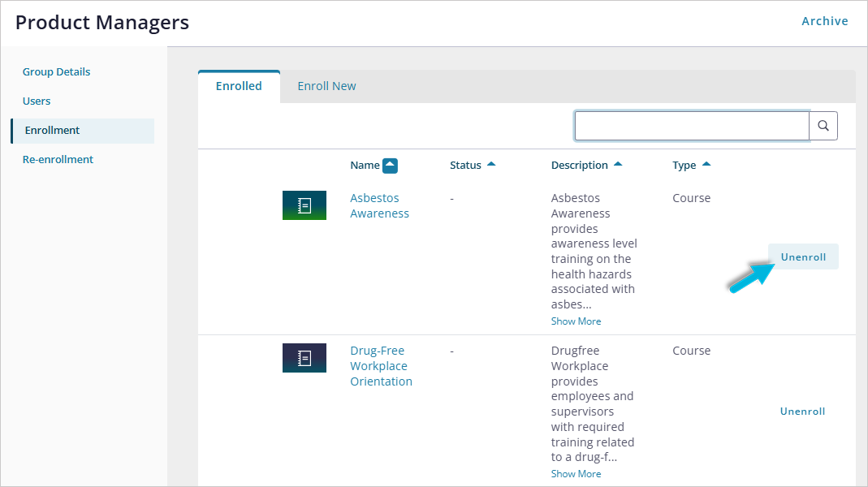Toggle the Name column sort arrow
Viewport: 868px width, 487px height.
click(390, 166)
